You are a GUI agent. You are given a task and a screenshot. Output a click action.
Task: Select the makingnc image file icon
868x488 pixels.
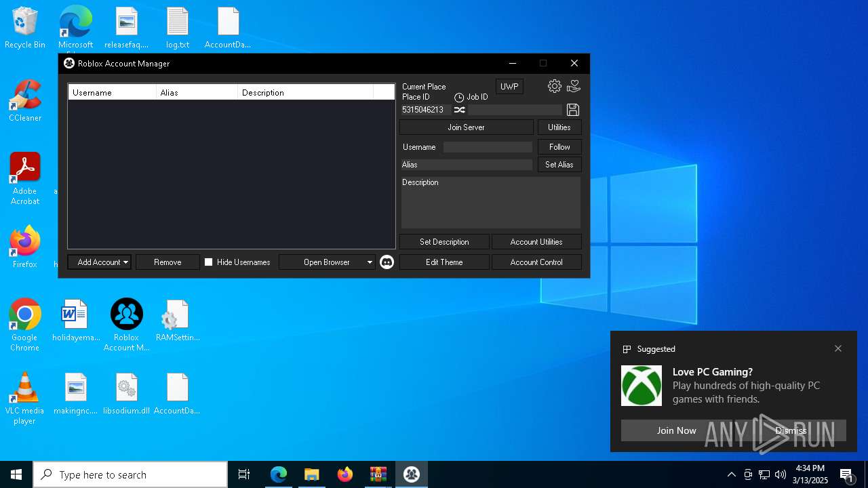coord(76,394)
